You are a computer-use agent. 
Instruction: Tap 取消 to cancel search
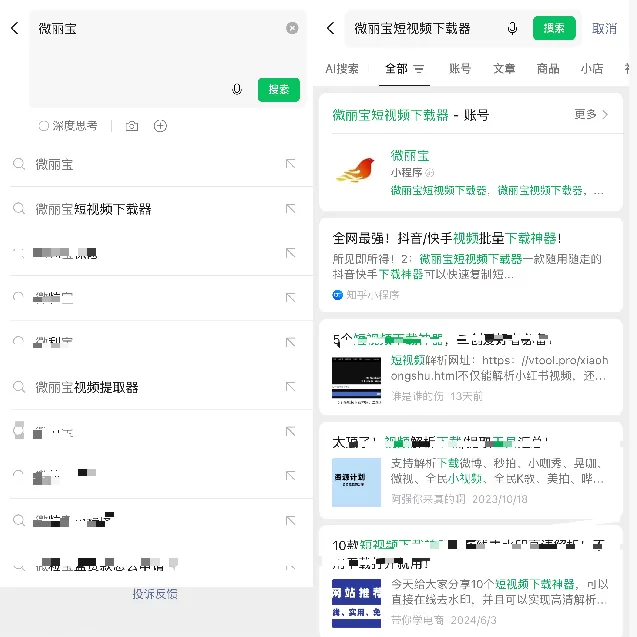coord(604,28)
